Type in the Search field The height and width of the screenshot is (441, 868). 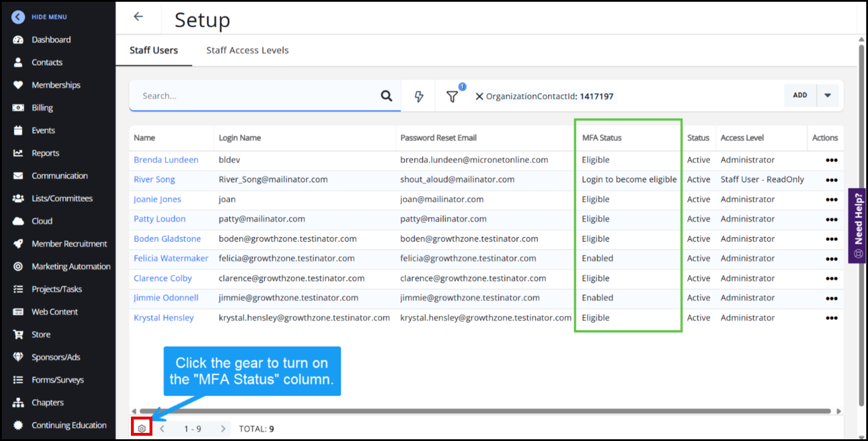[x=256, y=96]
